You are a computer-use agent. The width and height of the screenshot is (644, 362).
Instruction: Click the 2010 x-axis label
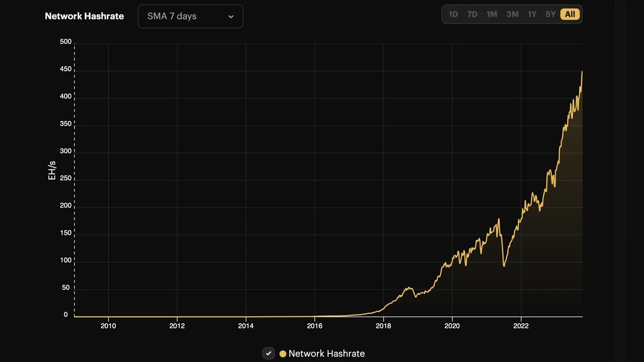pos(108,326)
